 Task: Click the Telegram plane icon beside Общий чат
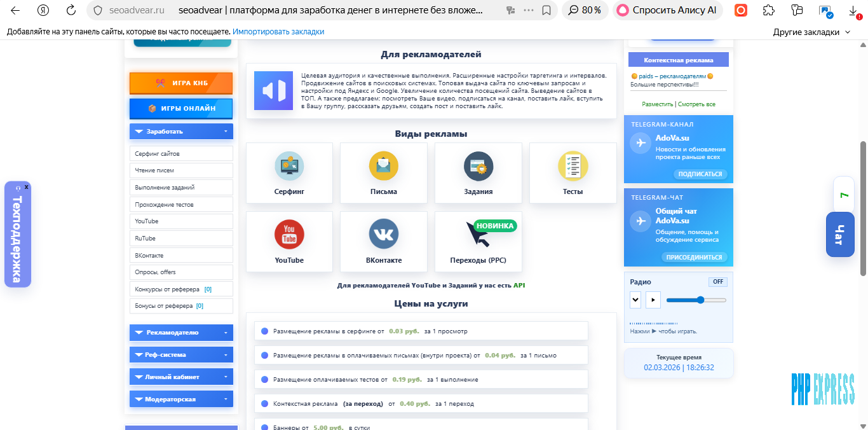point(641,221)
